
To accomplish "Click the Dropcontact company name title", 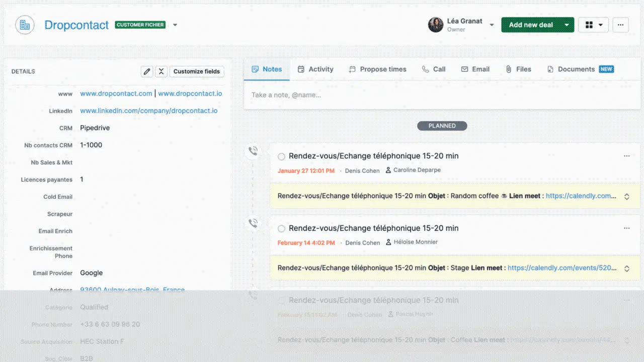I will coord(76,25).
